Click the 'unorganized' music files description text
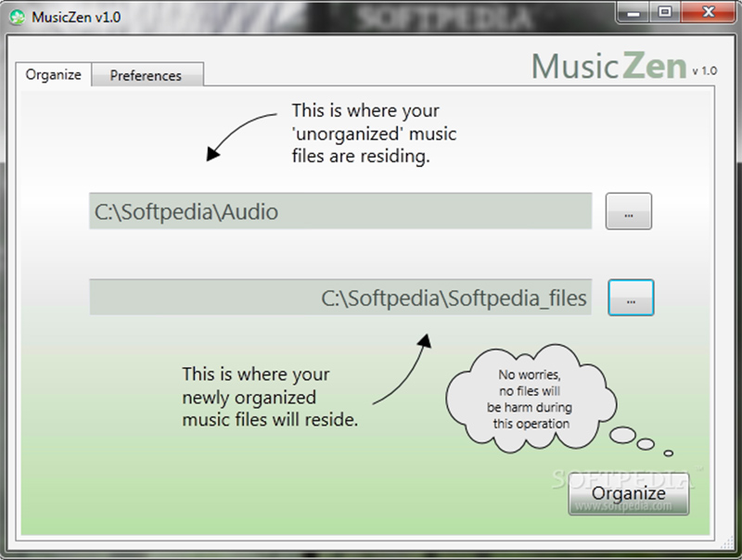Viewport: 742px width, 560px height. (374, 134)
